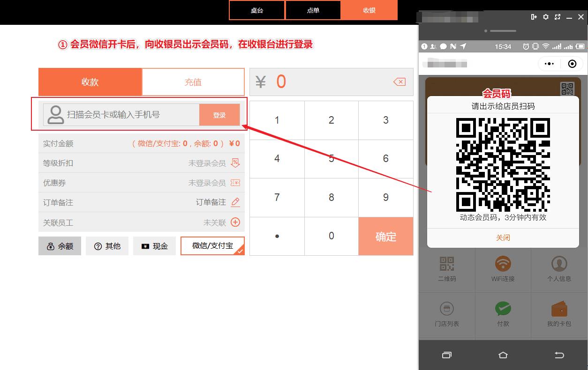Screen dimensions: 588x370
Task: Click 未登录会员 in 优惠券 row
Action: coord(207,183)
